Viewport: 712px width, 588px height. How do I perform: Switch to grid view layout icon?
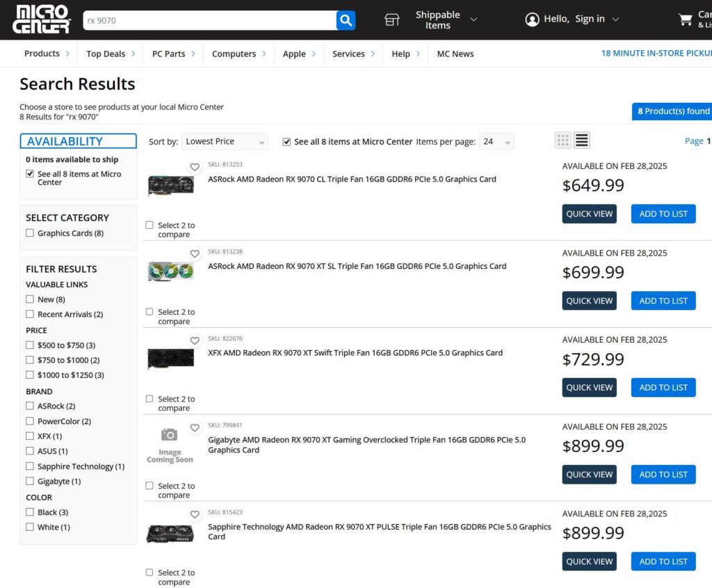563,140
